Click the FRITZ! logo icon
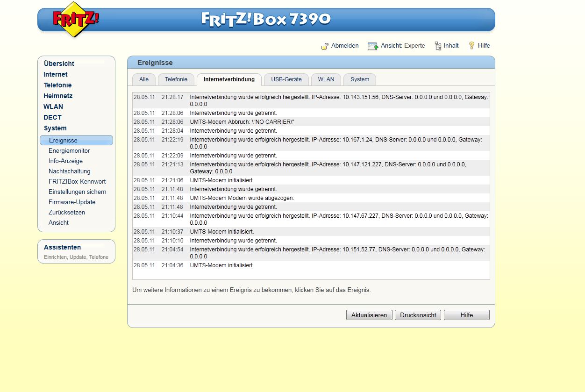The height and width of the screenshot is (392, 585). (x=76, y=20)
